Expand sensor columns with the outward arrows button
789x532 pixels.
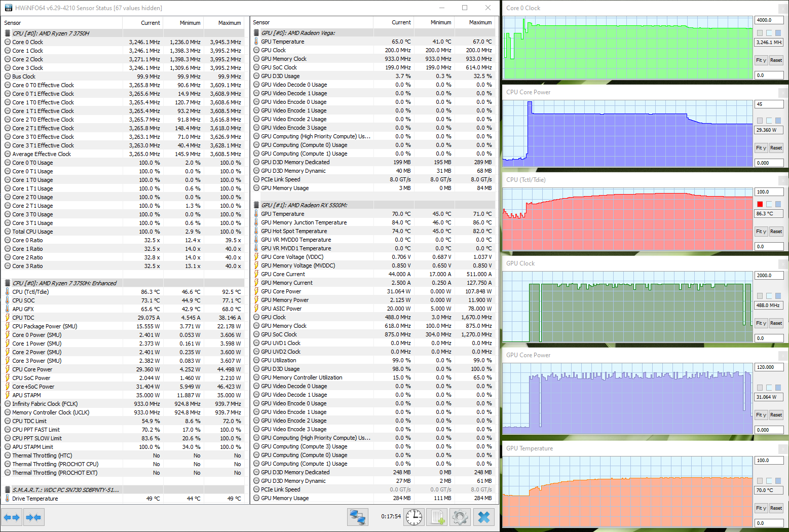pos(12,517)
